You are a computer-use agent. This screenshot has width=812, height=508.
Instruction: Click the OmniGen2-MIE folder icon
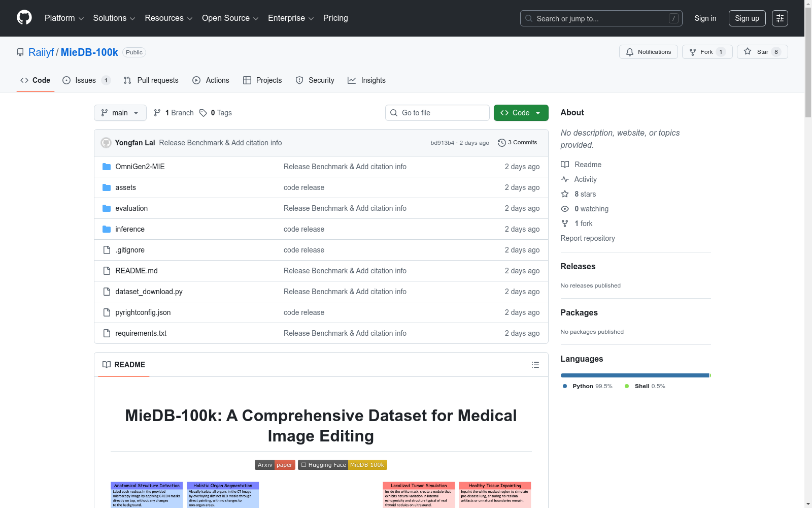coord(107,167)
